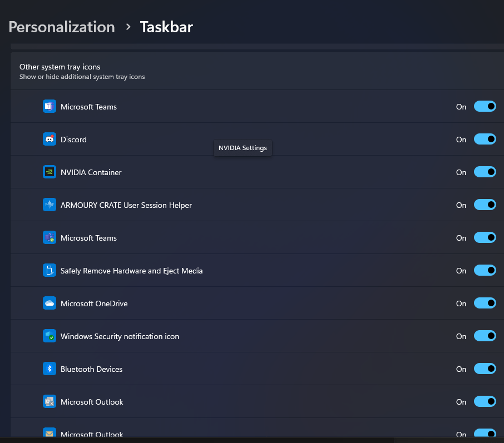Disable the Discord tray icon toggle

[x=485, y=139]
